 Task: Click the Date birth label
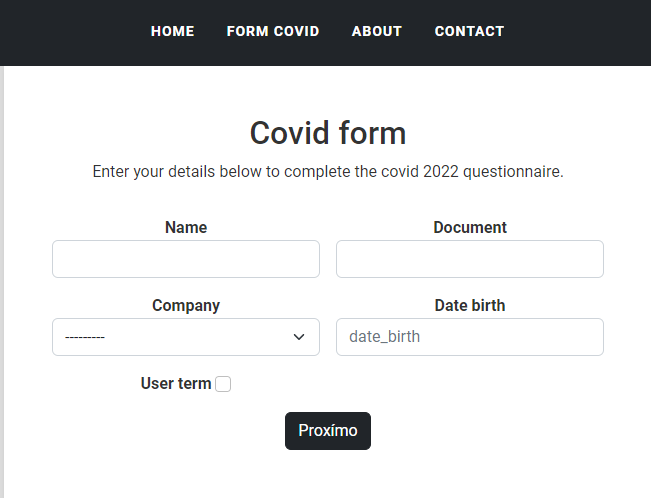470,305
